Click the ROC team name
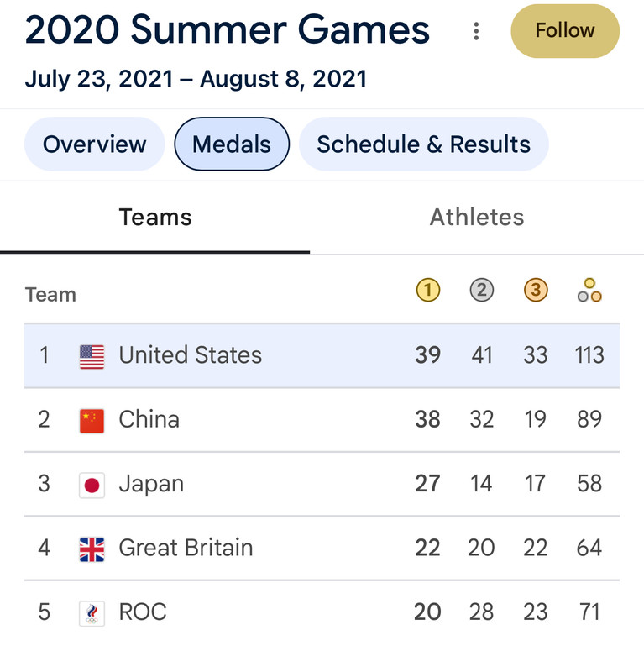This screenshot has height=672, width=644. [x=143, y=612]
